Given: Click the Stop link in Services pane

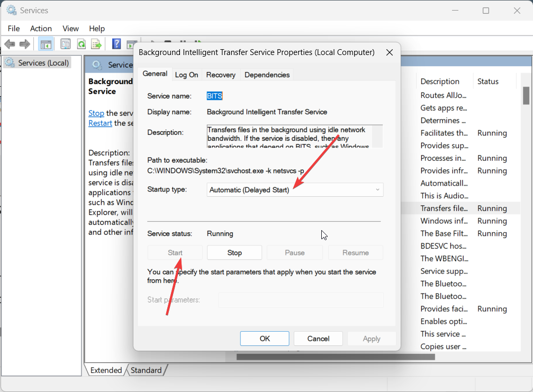Looking at the screenshot, I should click(96, 113).
